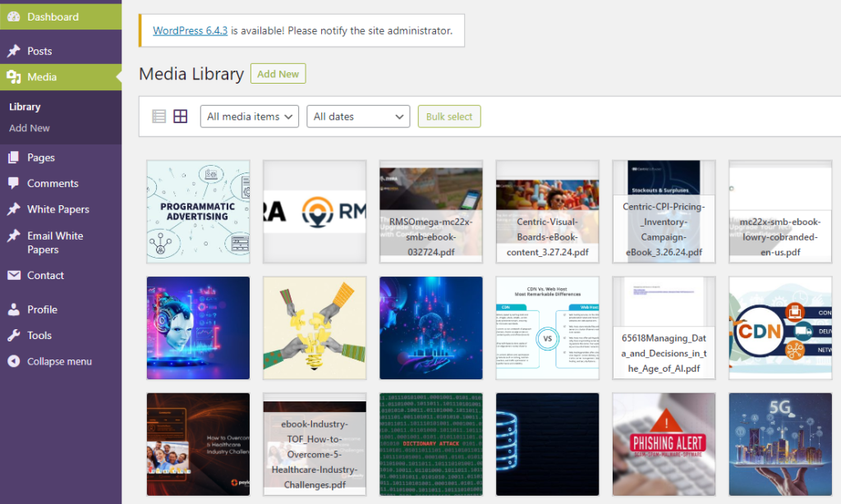Open the Comments menu item

[x=61, y=183]
